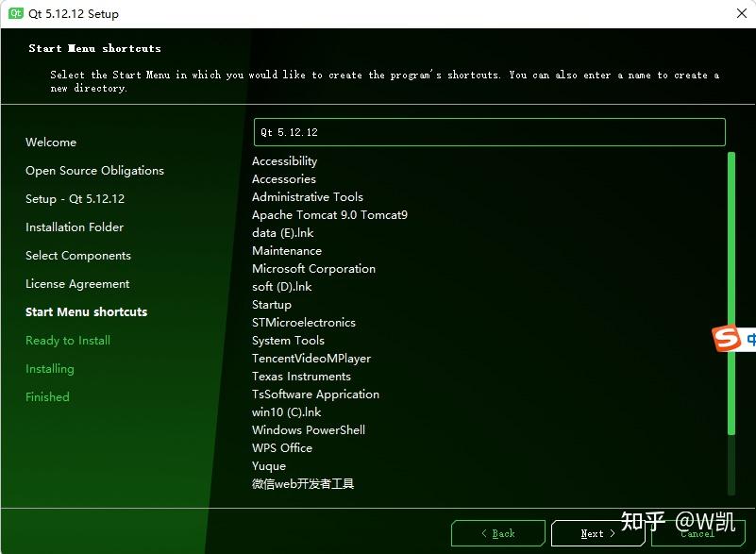Click the Installation Folder step
The image size is (756, 554).
(75, 227)
